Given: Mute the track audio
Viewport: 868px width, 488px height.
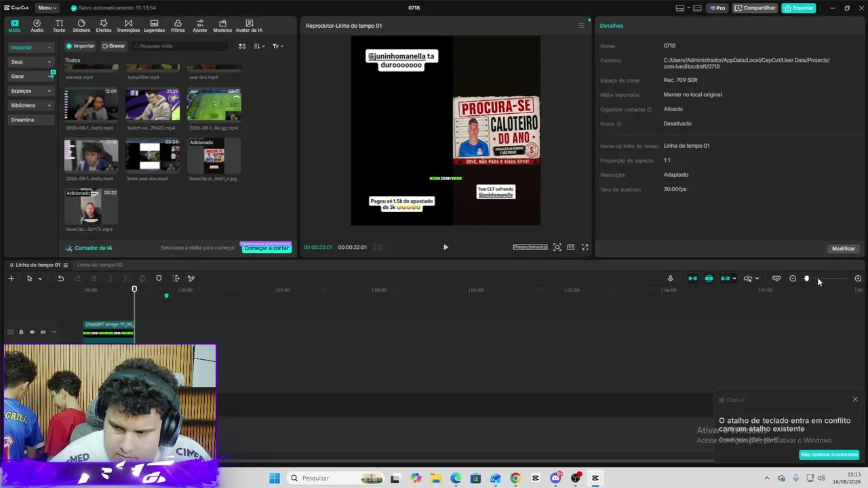Looking at the screenshot, I should [x=43, y=332].
